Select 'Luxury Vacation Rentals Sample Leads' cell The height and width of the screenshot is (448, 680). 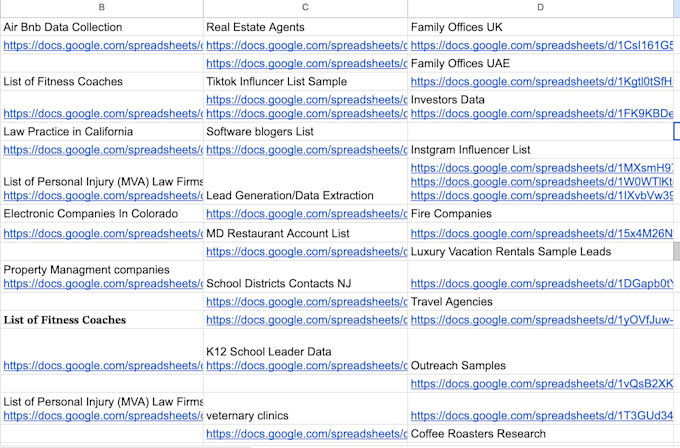click(540, 252)
